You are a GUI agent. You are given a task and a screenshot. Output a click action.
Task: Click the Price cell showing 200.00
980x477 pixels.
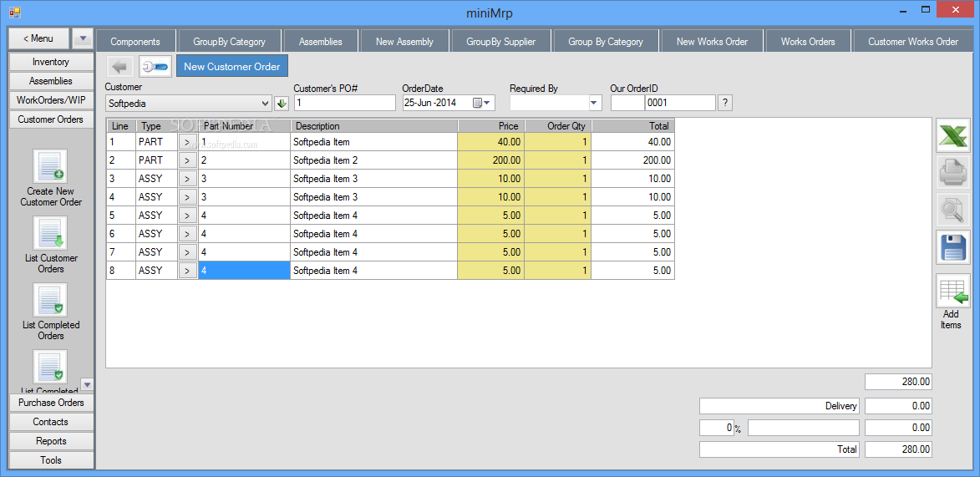[491, 160]
